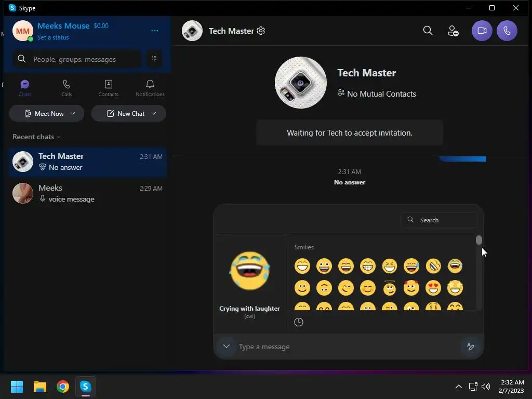Image resolution: width=532 pixels, height=399 pixels.
Task: Open the Windows Start menu
Action: [17, 387]
